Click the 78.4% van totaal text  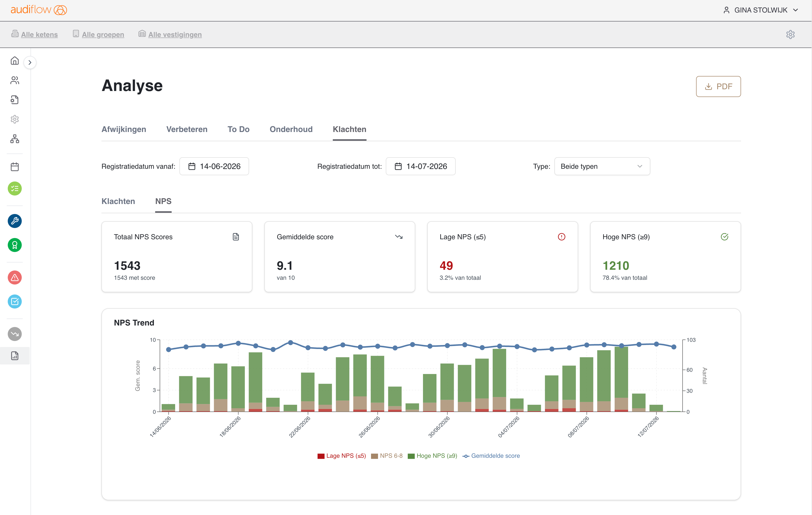click(625, 278)
